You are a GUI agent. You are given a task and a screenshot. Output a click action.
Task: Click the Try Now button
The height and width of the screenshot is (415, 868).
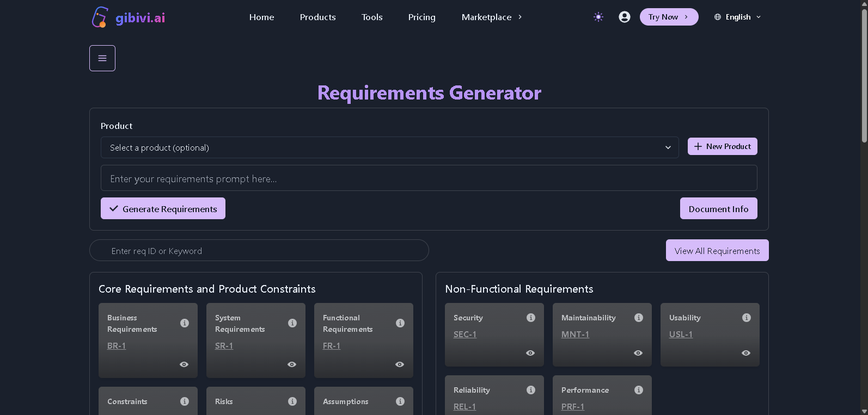[669, 17]
